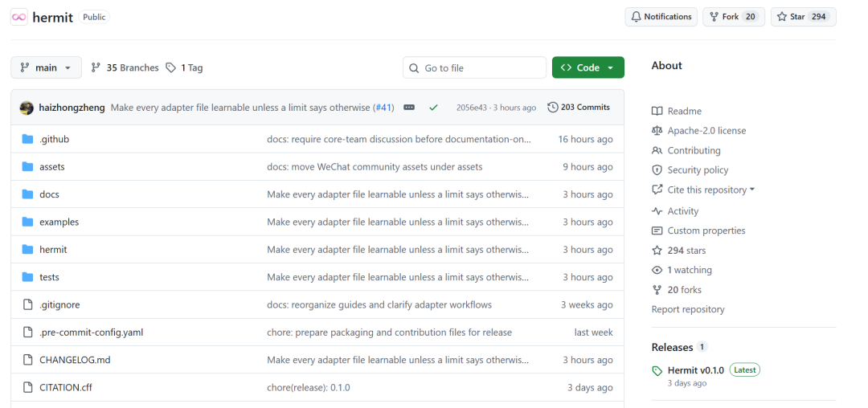868x408 pixels.
Task: View the 203 Commits history
Action: tap(579, 108)
